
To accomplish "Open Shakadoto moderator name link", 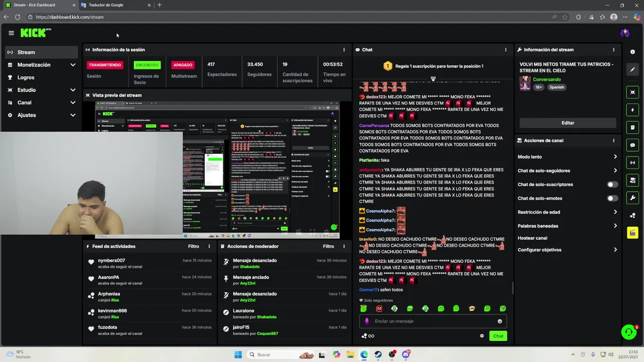I will pyautogui.click(x=250, y=267).
